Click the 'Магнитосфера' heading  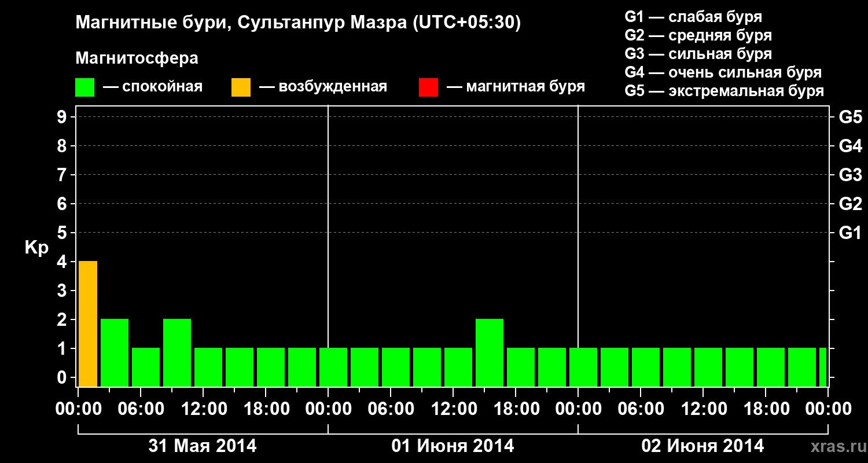point(137,58)
